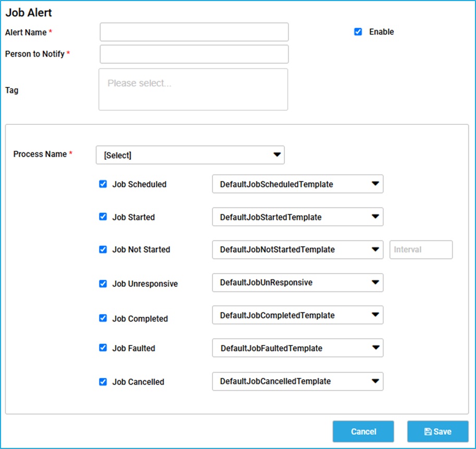
Task: Expand the DefaultJobScheduledTemplate dropdown
Action: pyautogui.click(x=298, y=184)
